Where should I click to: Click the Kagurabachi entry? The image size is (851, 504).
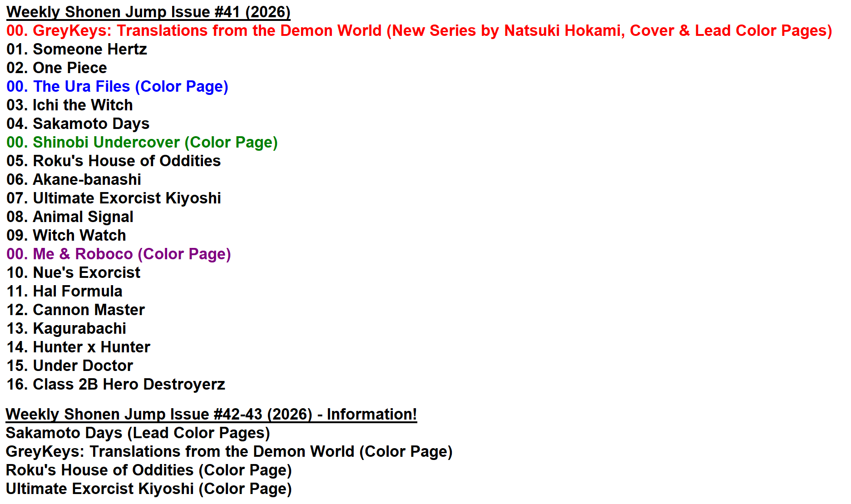[66, 328]
